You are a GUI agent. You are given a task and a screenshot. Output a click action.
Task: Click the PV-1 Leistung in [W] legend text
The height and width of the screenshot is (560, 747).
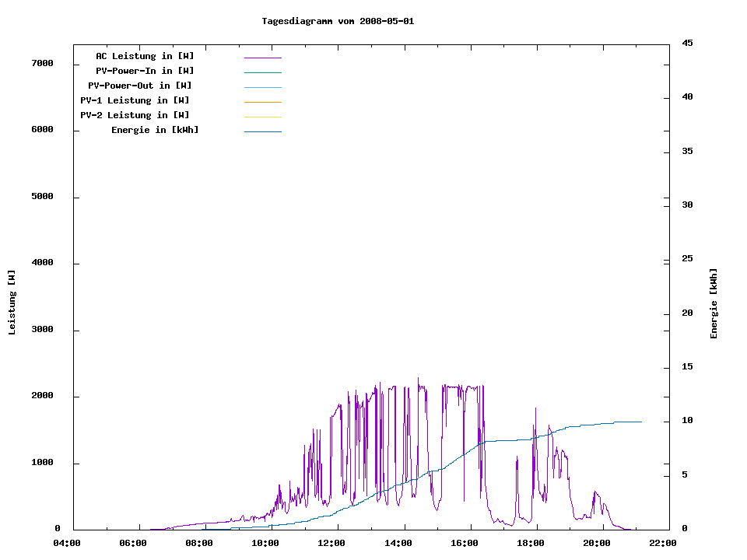click(135, 100)
